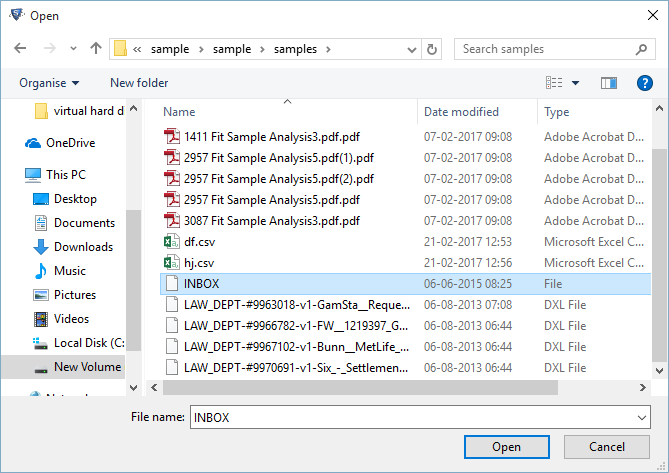The height and width of the screenshot is (473, 669).
Task: Click the Excel icon beside df.csv
Action: coord(172,242)
